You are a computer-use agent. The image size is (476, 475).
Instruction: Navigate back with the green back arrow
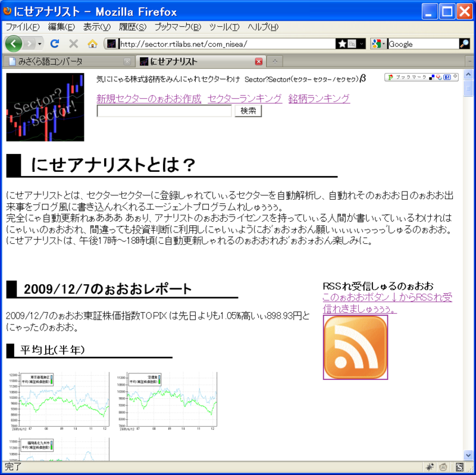[13, 43]
